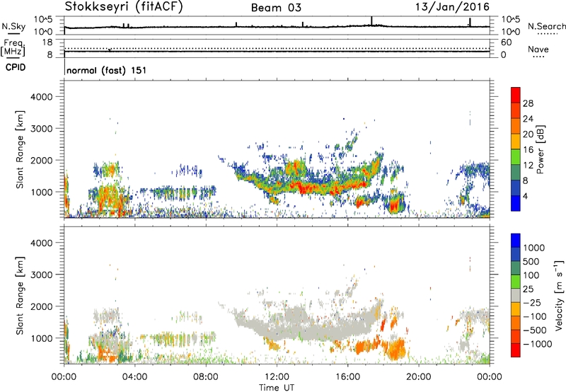Click 'normal (fast) 151' text

click(107, 70)
